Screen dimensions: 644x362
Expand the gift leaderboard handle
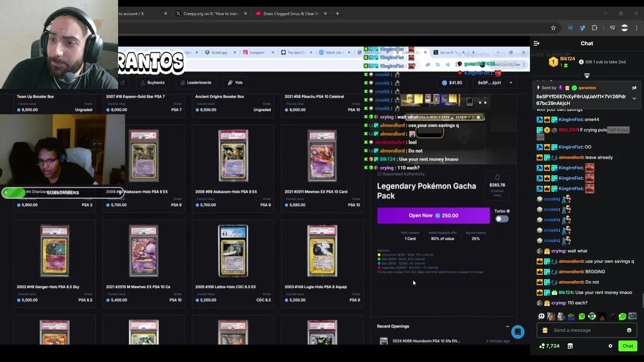[x=587, y=76]
